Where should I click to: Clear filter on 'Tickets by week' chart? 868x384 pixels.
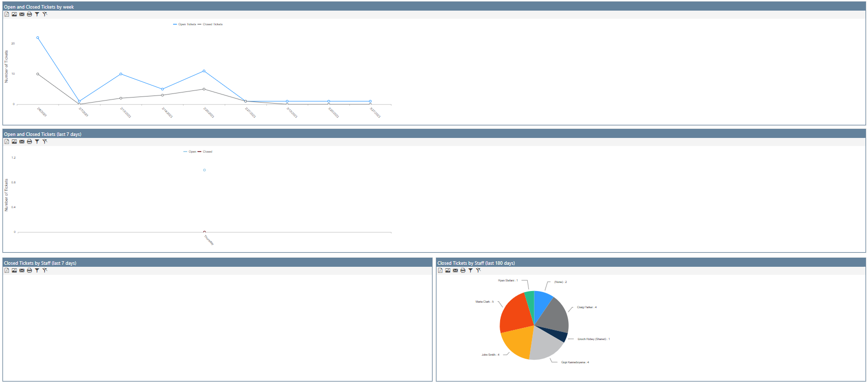(x=44, y=14)
